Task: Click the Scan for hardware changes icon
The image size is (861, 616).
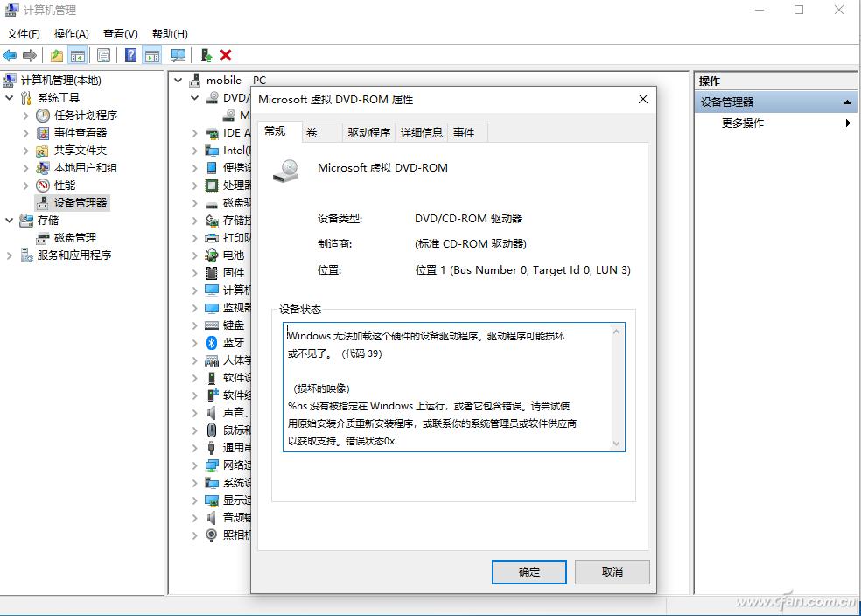Action: pos(177,55)
